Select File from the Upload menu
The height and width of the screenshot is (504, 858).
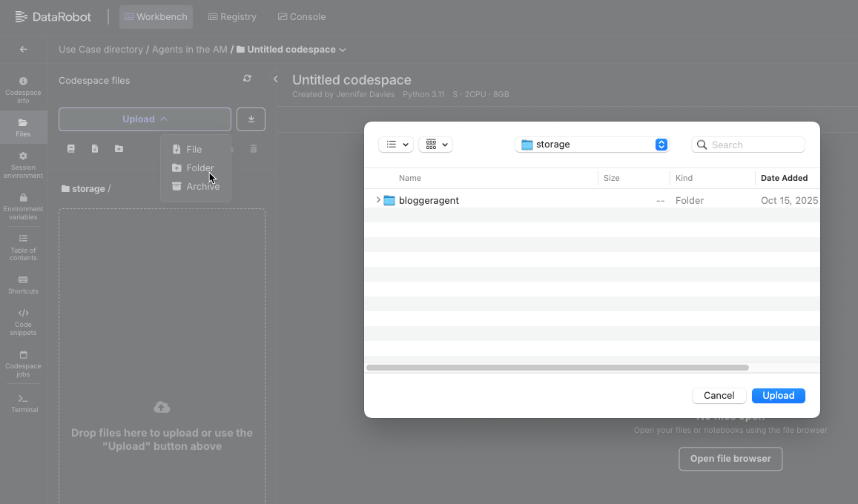(x=193, y=150)
